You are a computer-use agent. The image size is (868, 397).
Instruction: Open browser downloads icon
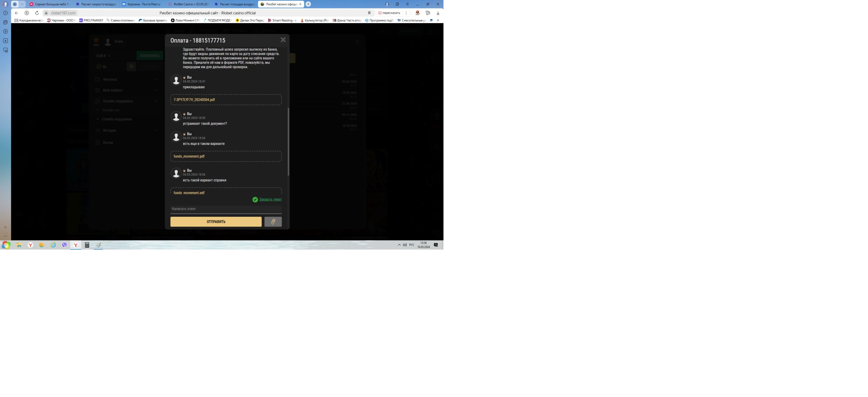[438, 13]
